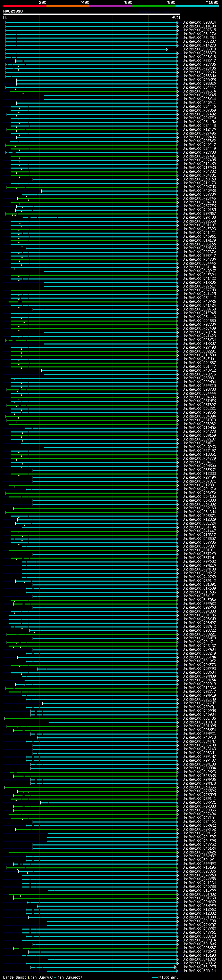Click the green ~80% identity legend segment
The width and height of the screenshot is (222, 980).
click(x=154, y=6)
